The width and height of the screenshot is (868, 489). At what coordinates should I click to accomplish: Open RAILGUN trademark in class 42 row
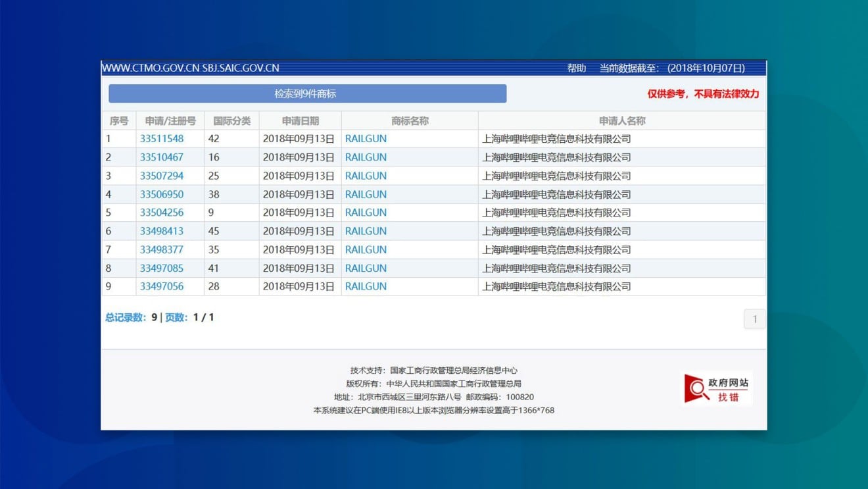366,139
